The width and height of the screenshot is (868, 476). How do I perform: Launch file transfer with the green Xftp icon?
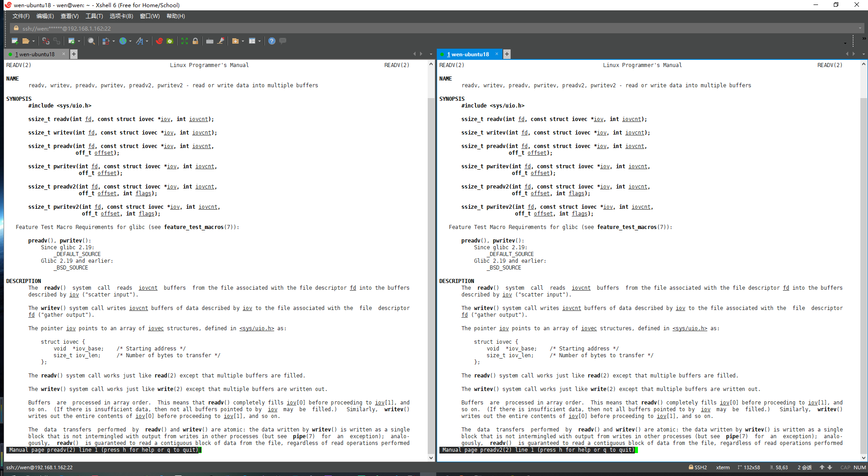click(170, 41)
